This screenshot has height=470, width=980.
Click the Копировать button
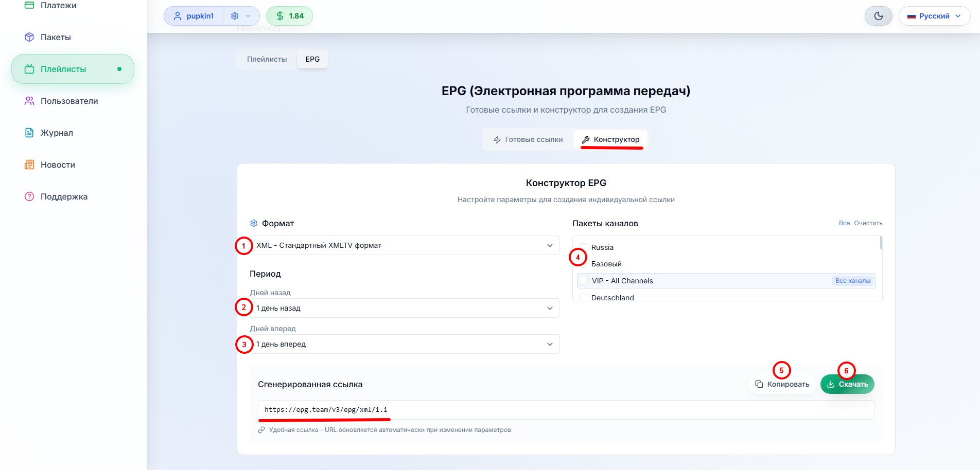[x=782, y=384]
